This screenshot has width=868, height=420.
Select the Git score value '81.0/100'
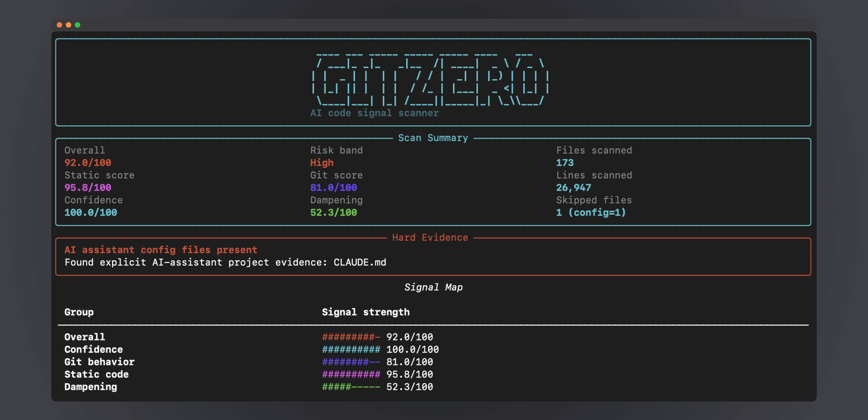pos(334,188)
